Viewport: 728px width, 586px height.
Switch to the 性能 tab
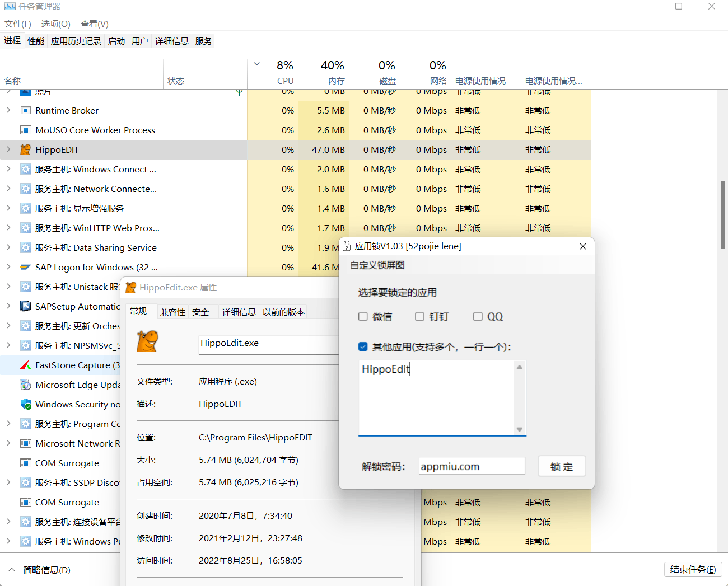point(36,41)
